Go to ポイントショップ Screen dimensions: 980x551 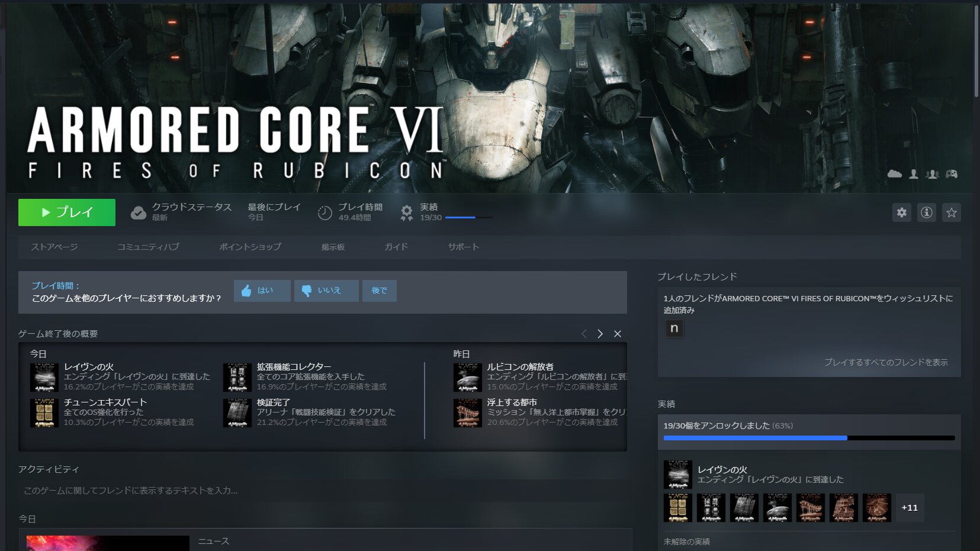pyautogui.click(x=250, y=247)
